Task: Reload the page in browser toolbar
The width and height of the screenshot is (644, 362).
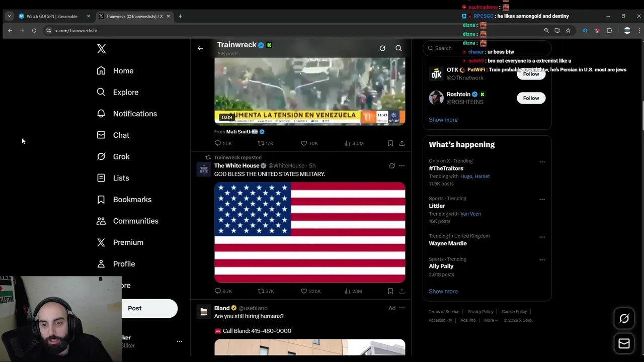Action: pyautogui.click(x=34, y=31)
